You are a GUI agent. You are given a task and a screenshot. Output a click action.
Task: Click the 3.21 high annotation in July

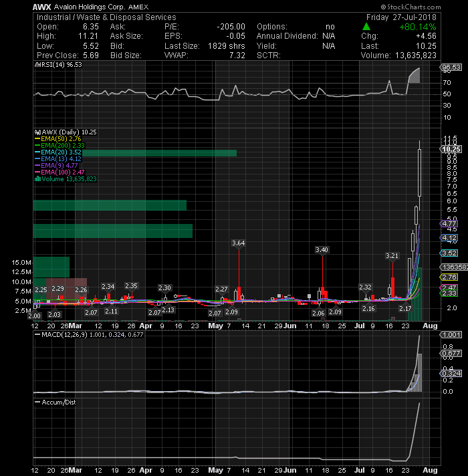coord(392,256)
